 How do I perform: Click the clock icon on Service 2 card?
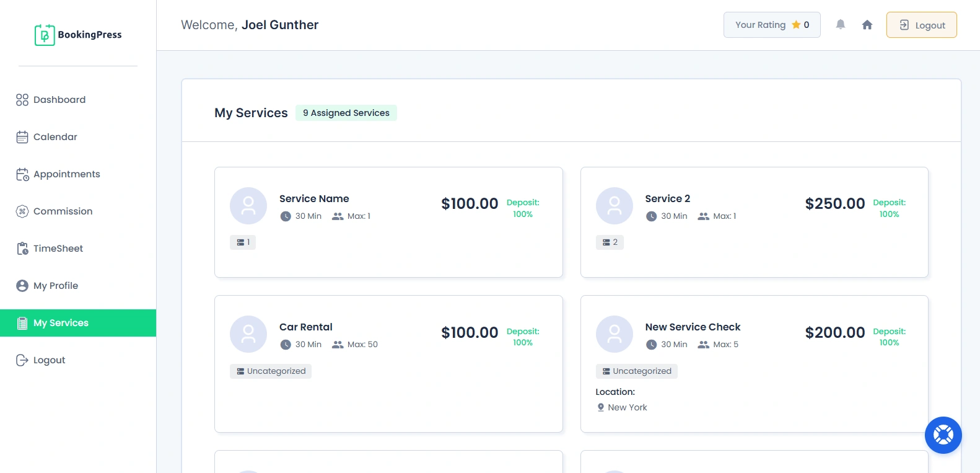coord(651,216)
